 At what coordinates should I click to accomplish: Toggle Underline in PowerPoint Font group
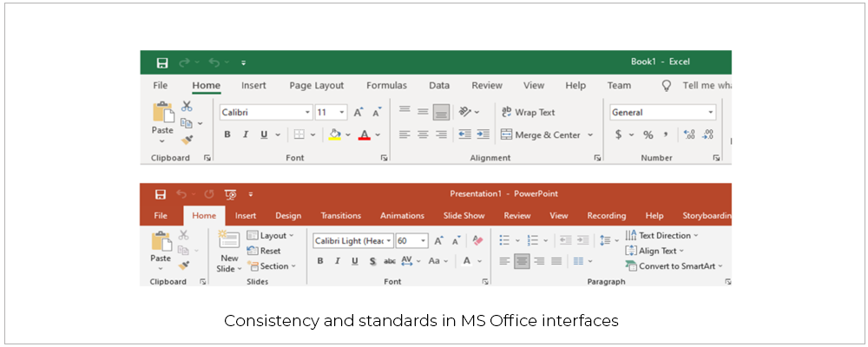pyautogui.click(x=355, y=261)
